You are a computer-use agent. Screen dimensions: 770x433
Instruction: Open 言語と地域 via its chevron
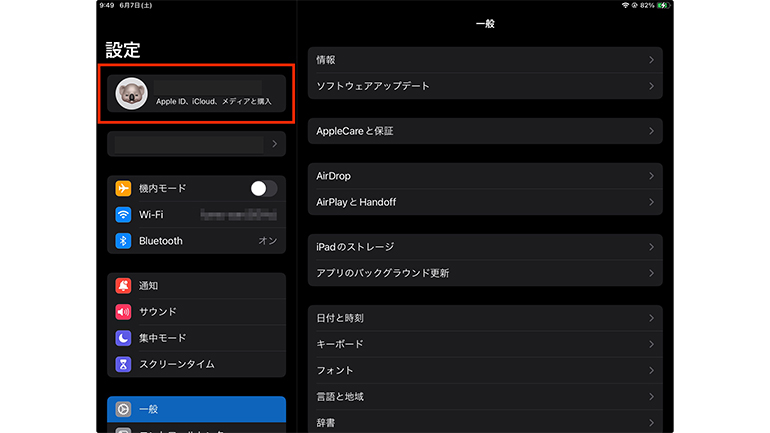pyautogui.click(x=651, y=397)
